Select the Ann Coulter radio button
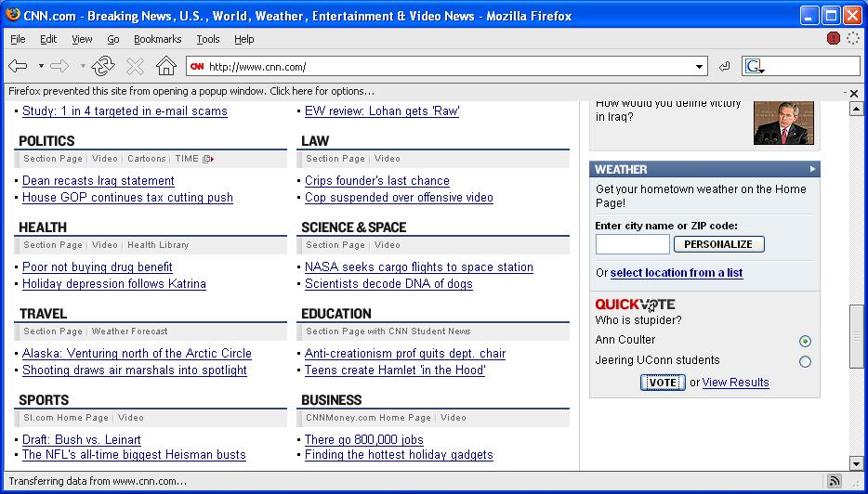The height and width of the screenshot is (494, 868). pos(805,341)
